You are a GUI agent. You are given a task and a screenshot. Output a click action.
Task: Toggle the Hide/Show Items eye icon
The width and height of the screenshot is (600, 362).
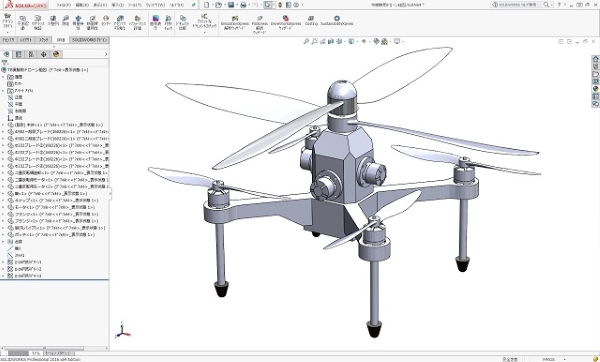pos(364,41)
